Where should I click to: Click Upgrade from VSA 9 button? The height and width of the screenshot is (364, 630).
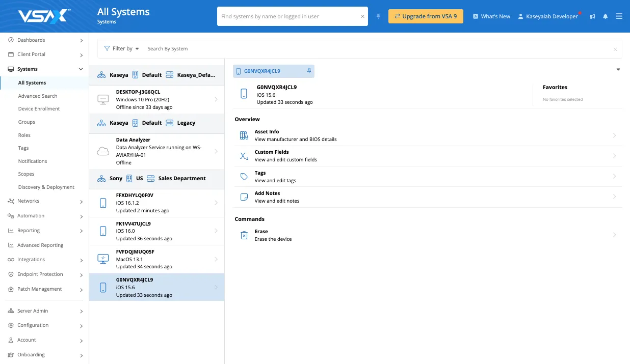(x=426, y=16)
